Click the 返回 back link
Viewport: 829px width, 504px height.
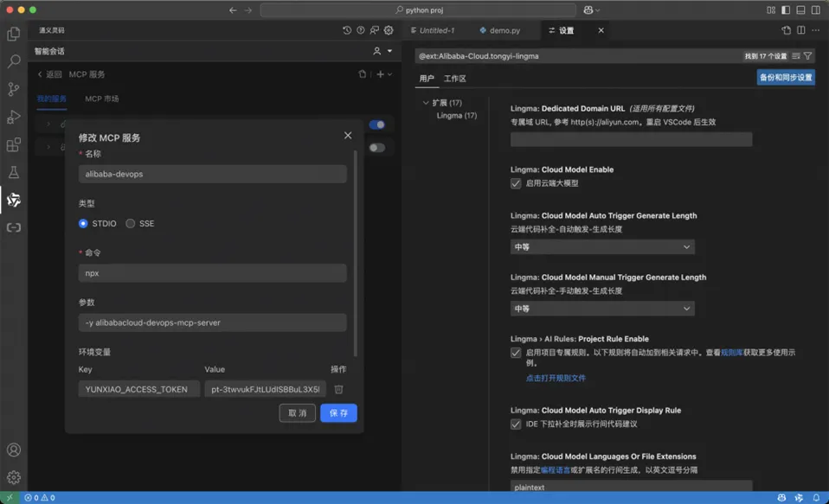[x=49, y=74]
